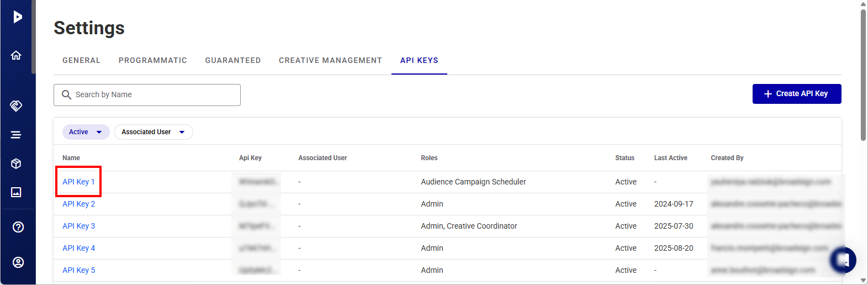Switch to the Programmatic tab
Viewport: 868px width, 285px height.
152,60
